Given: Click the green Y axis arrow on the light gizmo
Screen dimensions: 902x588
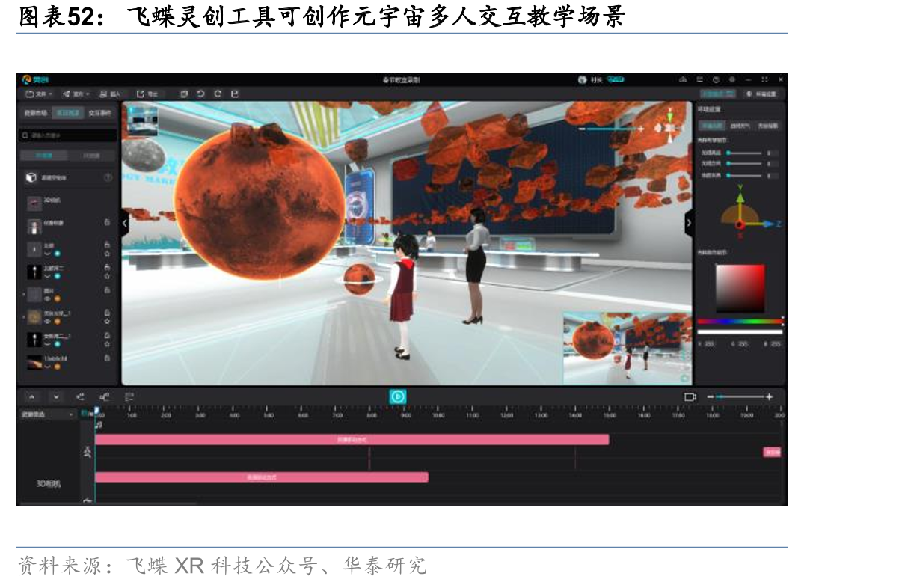Looking at the screenshot, I should (x=740, y=197).
